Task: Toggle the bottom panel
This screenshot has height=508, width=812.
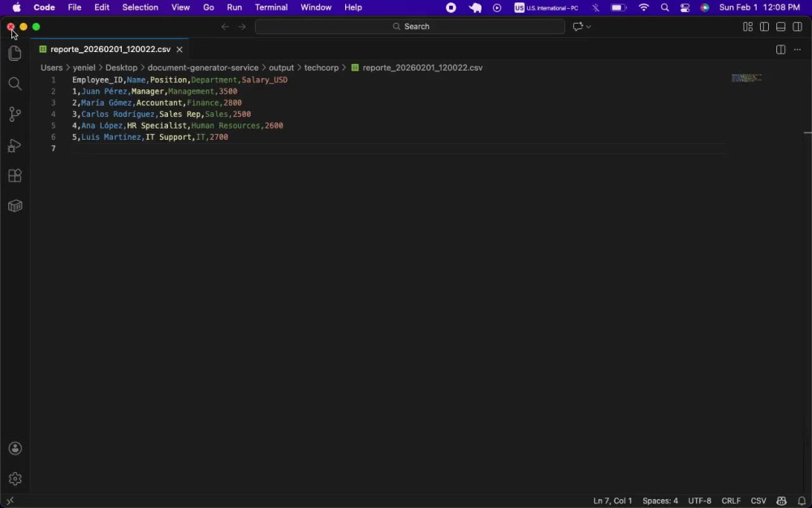Action: pos(781,27)
